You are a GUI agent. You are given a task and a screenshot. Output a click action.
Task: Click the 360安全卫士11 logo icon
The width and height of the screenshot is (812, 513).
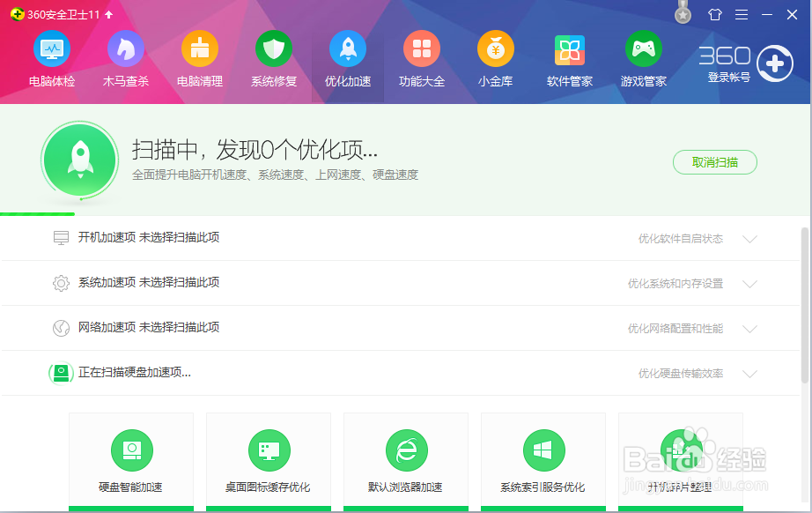[x=17, y=14]
